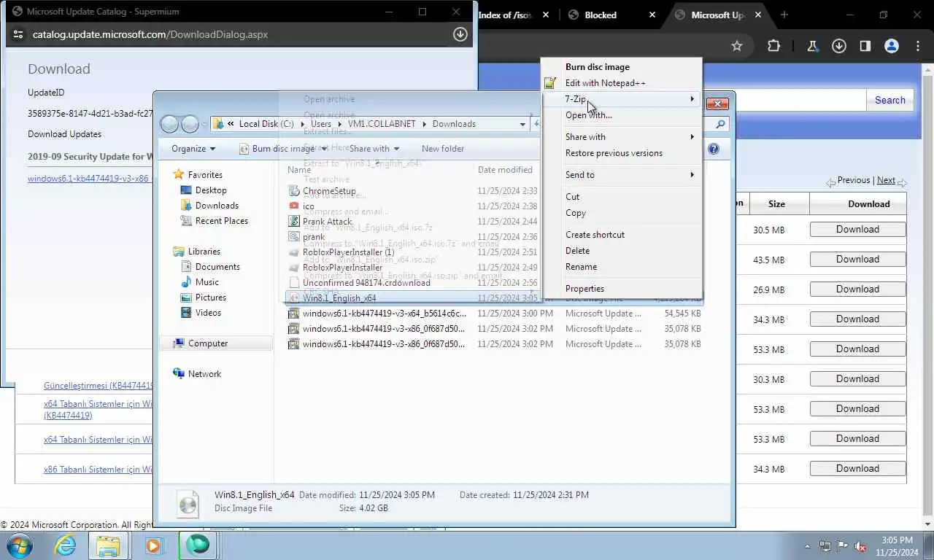This screenshot has width=934, height=560.
Task: Select the windows6.1-kb4474419-v3-x64_b5614c6c file
Action: (384, 314)
